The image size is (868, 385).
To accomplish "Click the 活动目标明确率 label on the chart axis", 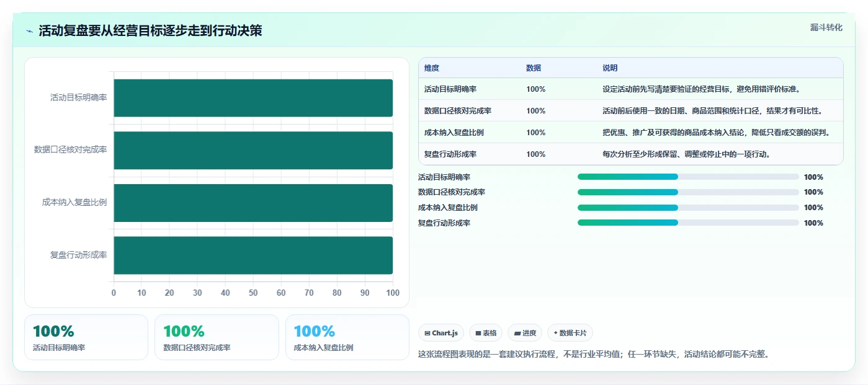I will pos(78,97).
